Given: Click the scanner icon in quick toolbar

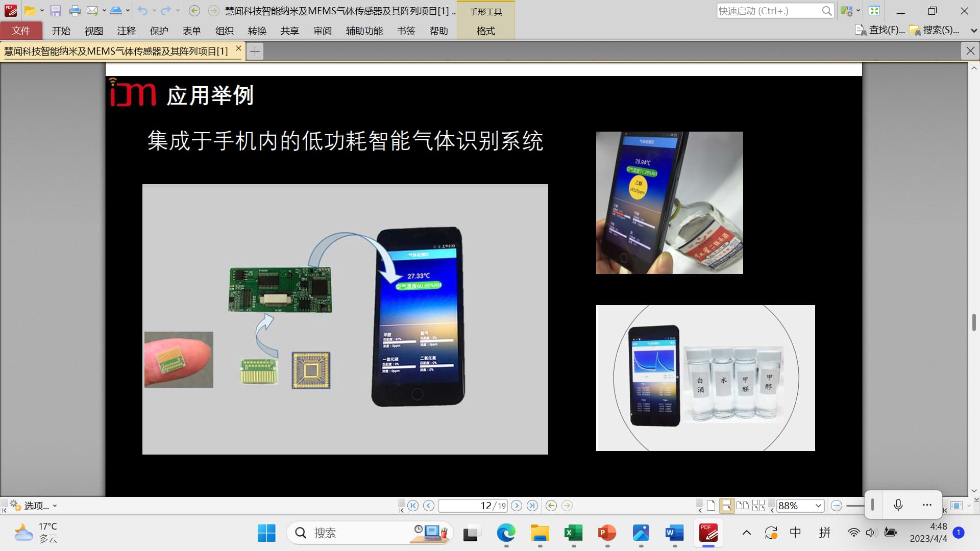Looking at the screenshot, I should pos(116,11).
